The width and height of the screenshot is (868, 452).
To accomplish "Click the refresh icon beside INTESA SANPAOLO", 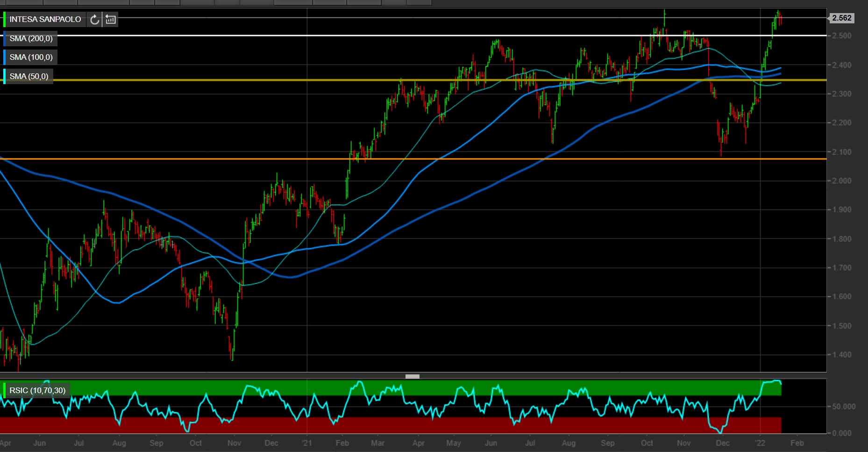I will coord(95,20).
